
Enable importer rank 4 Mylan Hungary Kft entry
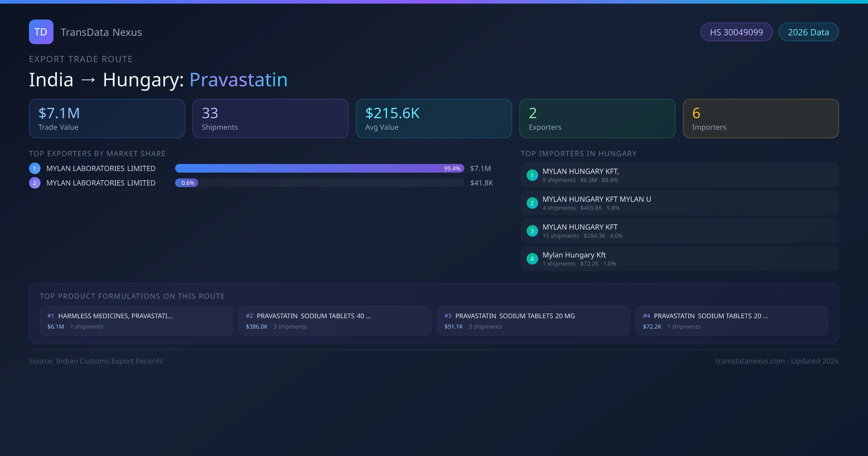pyautogui.click(x=679, y=258)
